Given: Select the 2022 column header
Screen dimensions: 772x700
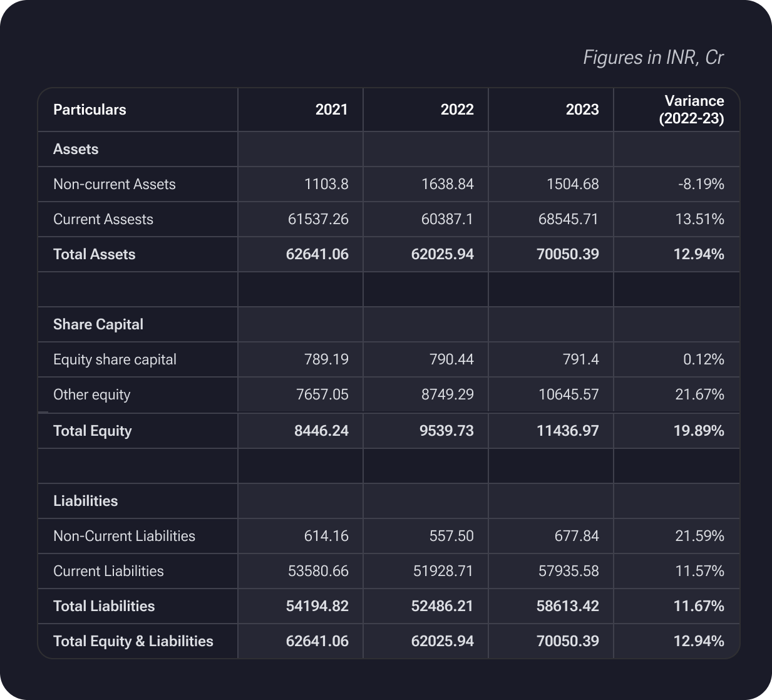Looking at the screenshot, I should coord(456,110).
